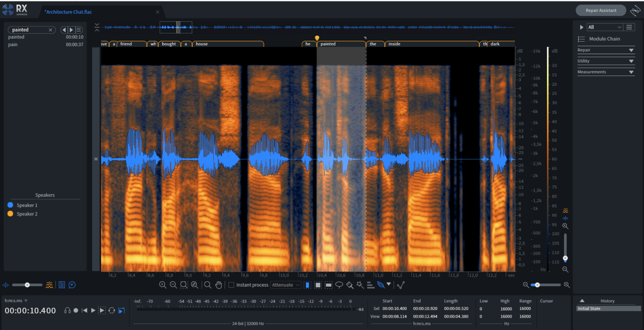Viewport: 644px width, 330px height.
Task: Select the Harmonics selection tool
Action: click(371, 285)
